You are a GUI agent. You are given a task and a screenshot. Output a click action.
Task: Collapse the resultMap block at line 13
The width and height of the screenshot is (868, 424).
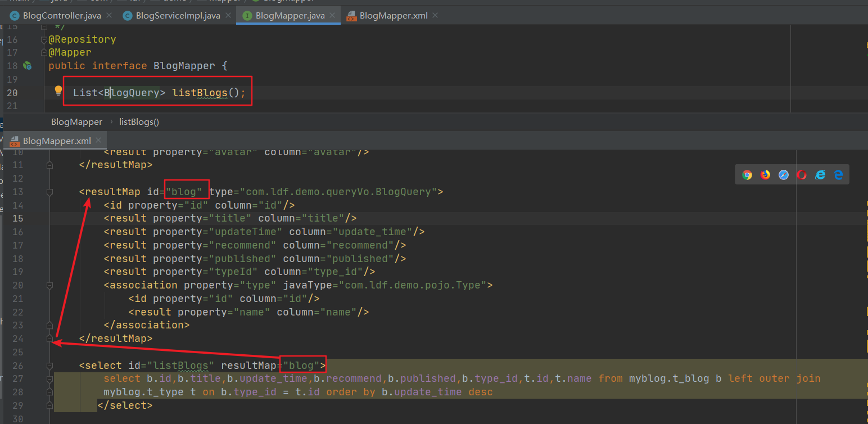[x=49, y=192]
